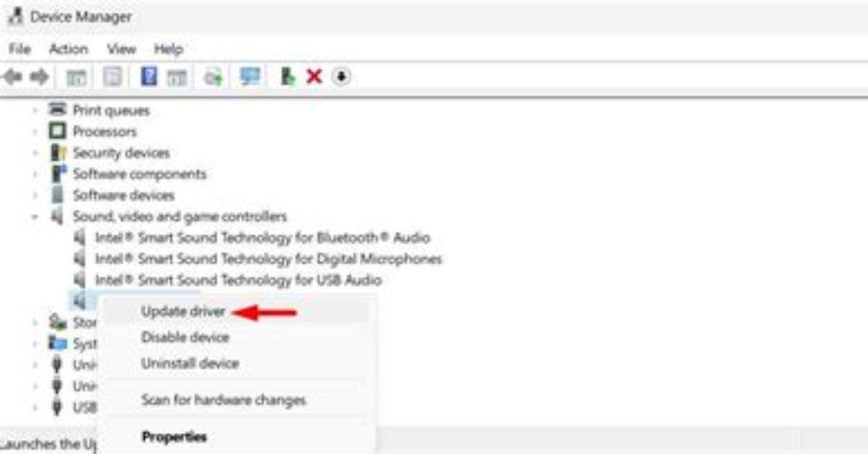
Task: Select the Software components icon
Action: 57,174
